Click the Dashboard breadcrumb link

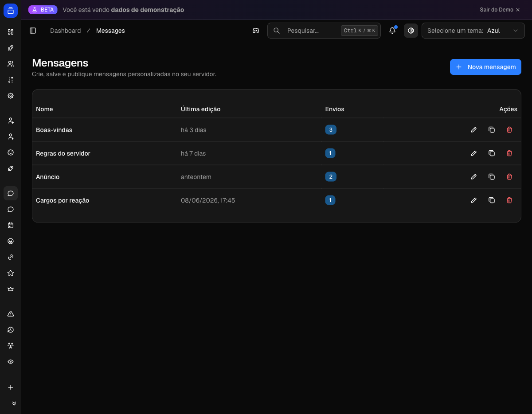pos(66,31)
